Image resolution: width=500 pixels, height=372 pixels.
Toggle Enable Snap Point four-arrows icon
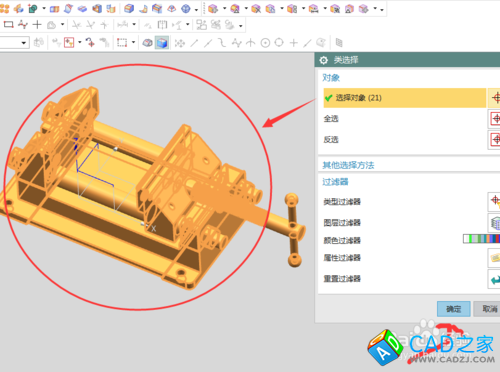180,43
